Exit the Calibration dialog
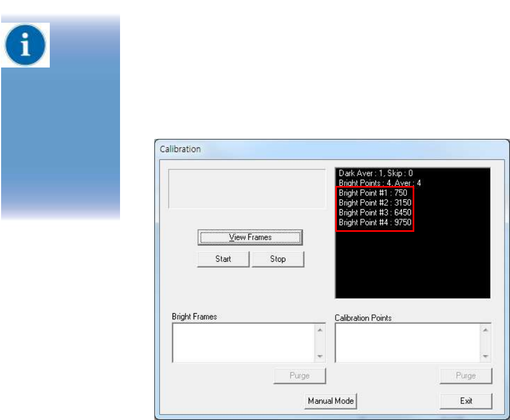The image size is (510, 420). (466, 401)
